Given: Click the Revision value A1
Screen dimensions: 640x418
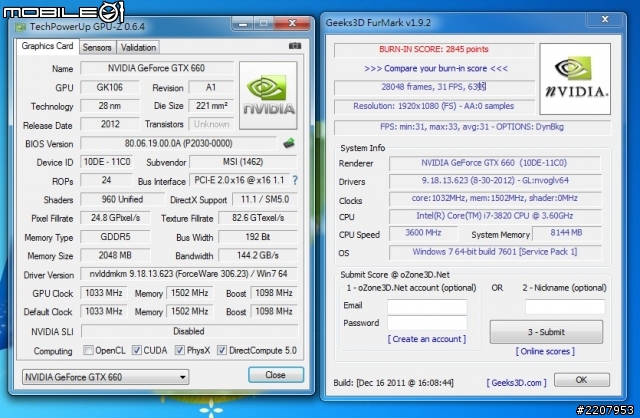Looking at the screenshot, I should click(x=211, y=87).
